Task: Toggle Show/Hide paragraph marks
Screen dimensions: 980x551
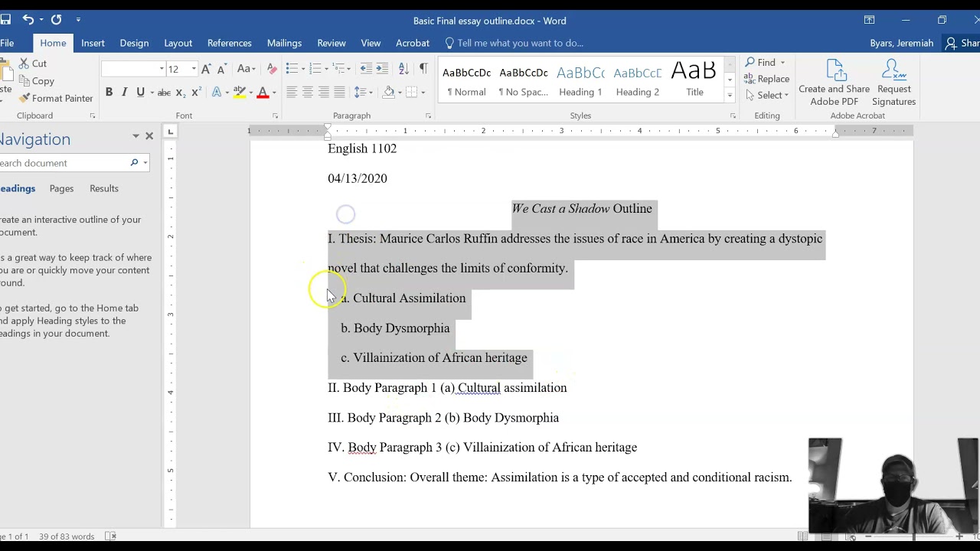Action: (423, 69)
